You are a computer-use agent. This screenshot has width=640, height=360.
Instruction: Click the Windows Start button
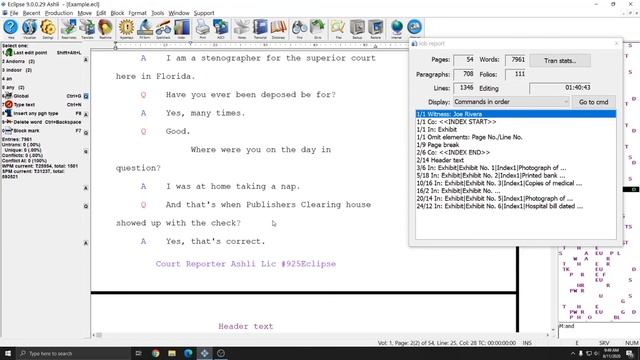pyautogui.click(x=8, y=353)
